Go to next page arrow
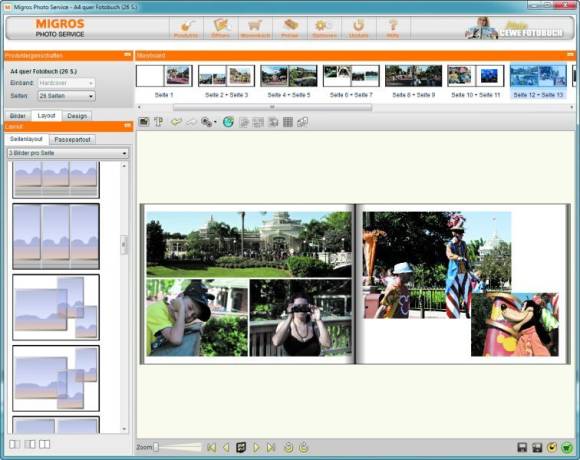The height and width of the screenshot is (460, 580). tap(256, 447)
